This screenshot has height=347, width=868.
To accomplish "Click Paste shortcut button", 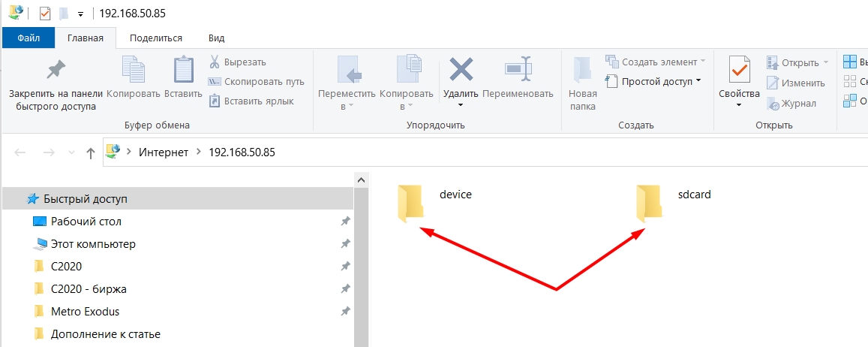I will click(x=251, y=101).
